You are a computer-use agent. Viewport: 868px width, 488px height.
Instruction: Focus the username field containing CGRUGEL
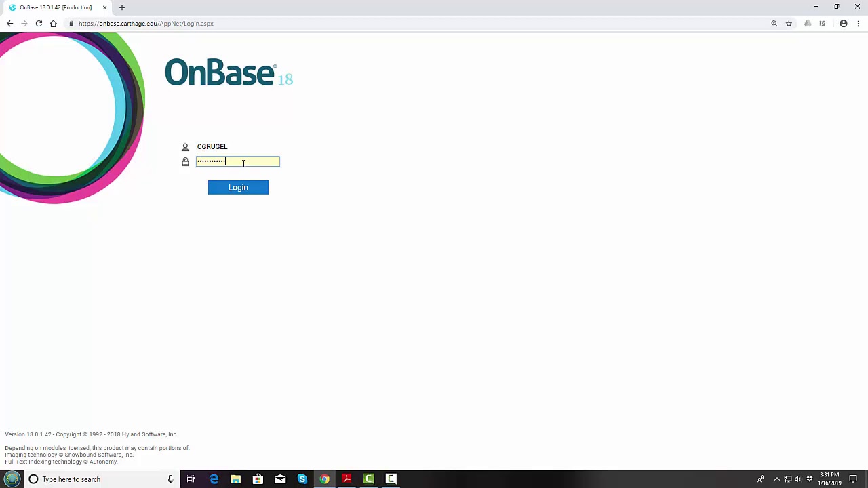click(237, 146)
